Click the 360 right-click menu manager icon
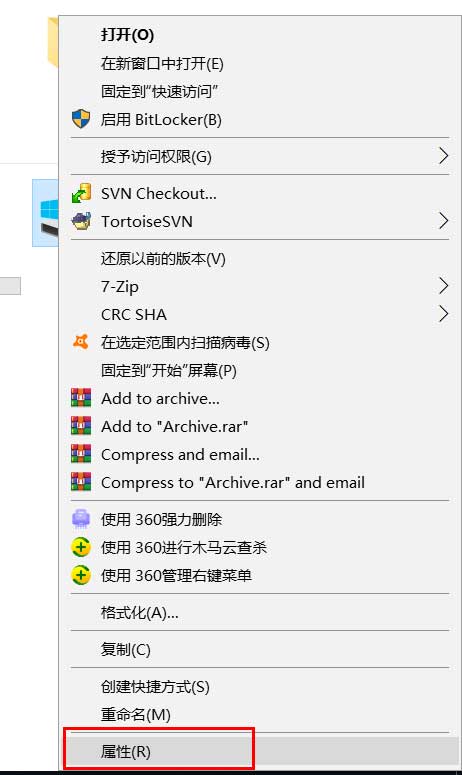 point(81,575)
